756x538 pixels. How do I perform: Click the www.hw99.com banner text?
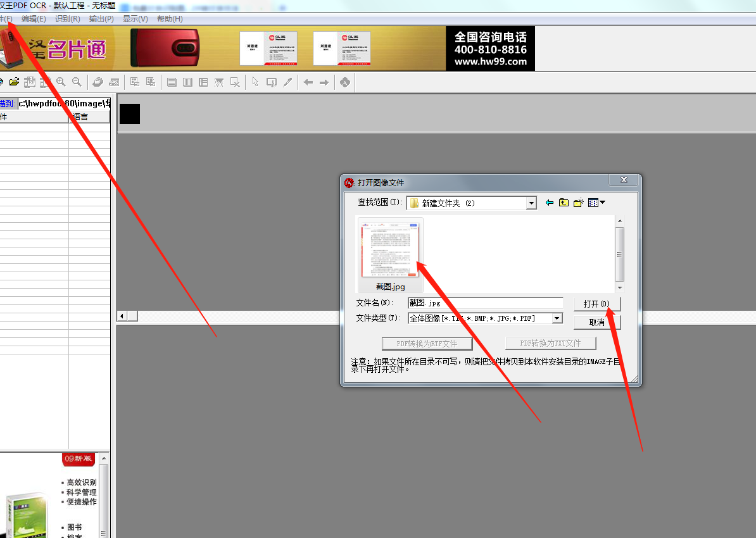[x=490, y=61]
